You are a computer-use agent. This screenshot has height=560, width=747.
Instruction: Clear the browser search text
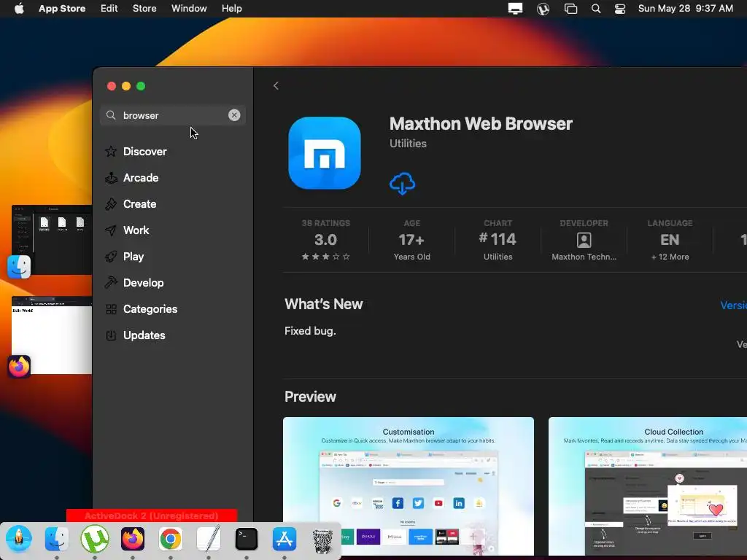tap(234, 115)
